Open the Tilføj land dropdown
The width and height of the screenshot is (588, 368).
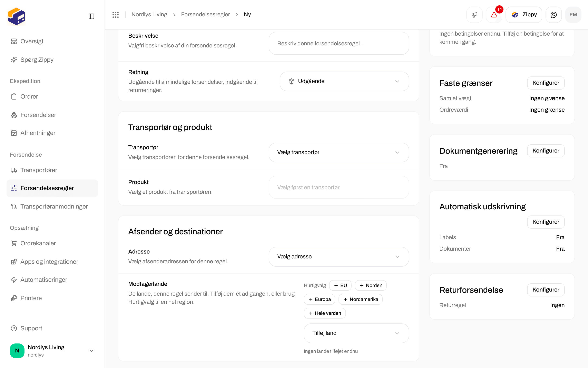click(x=356, y=333)
